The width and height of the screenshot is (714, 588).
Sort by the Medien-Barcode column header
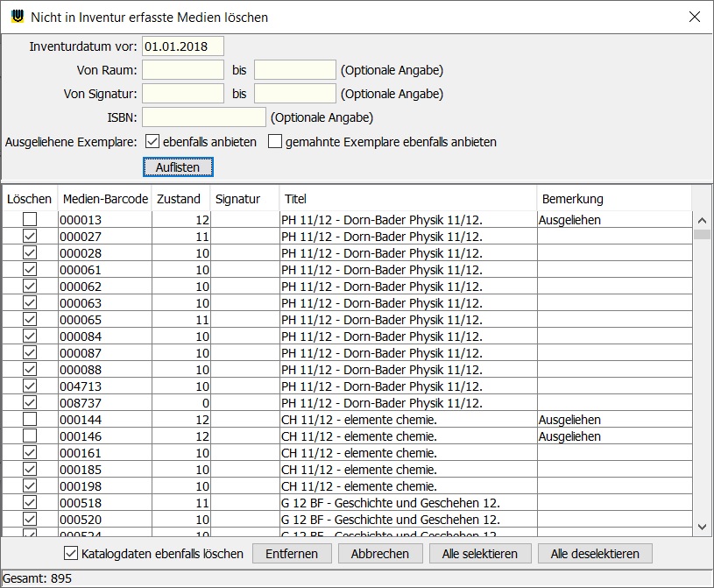pyautogui.click(x=104, y=199)
